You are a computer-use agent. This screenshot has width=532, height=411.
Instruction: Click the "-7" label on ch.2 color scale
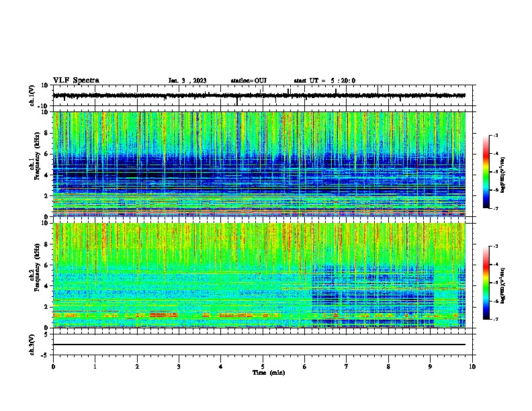[x=496, y=319]
